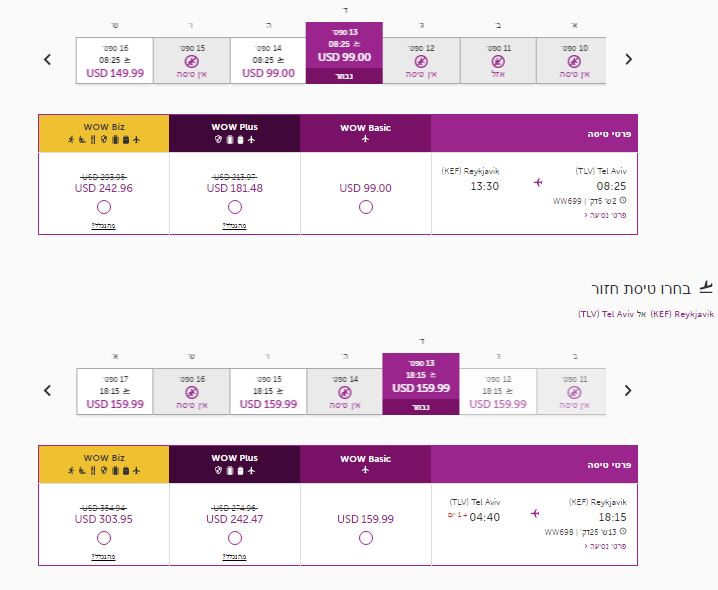Expand trip details for flight WW699
The width and height of the screenshot is (718, 590).
[x=605, y=215]
